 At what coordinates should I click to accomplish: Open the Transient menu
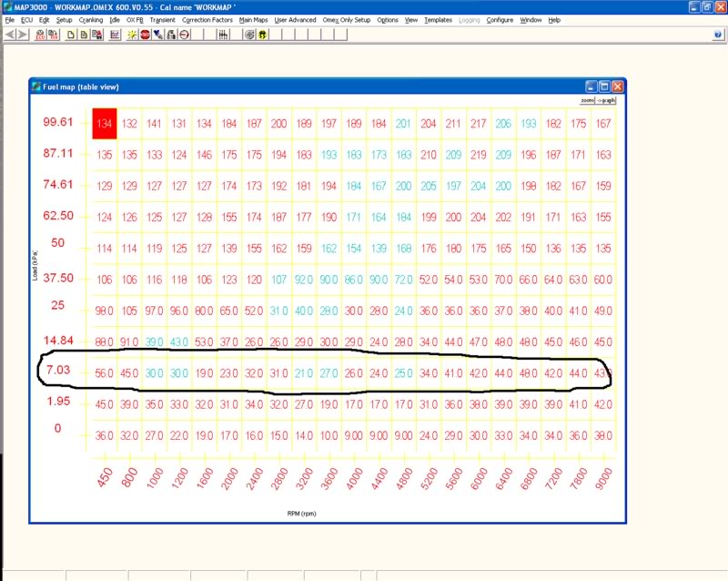163,19
